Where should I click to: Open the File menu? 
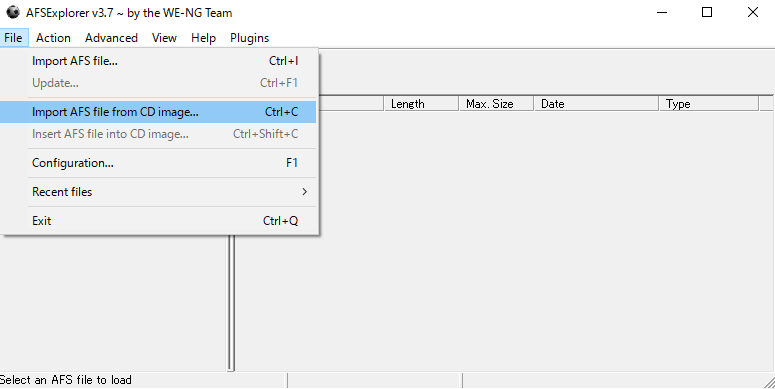[x=13, y=38]
